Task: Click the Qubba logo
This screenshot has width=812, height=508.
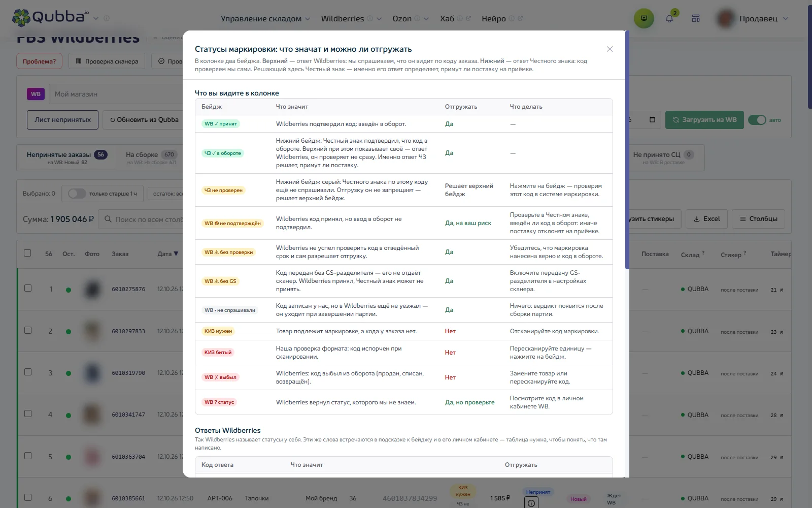Action: 50,17
